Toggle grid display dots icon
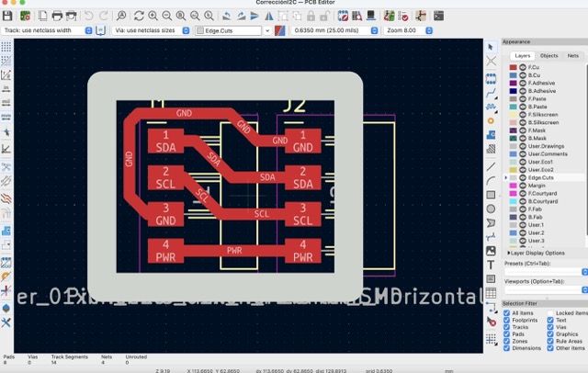The width and height of the screenshot is (588, 373). tap(6, 47)
